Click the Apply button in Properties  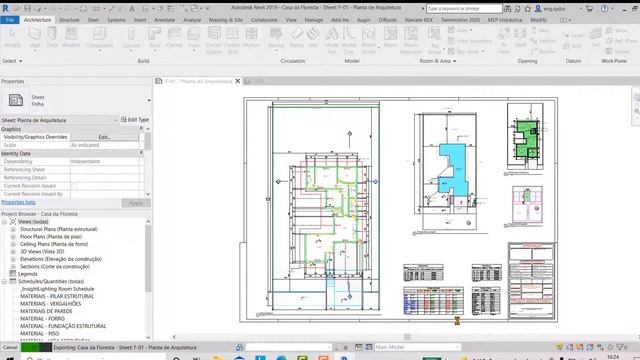[x=136, y=203]
